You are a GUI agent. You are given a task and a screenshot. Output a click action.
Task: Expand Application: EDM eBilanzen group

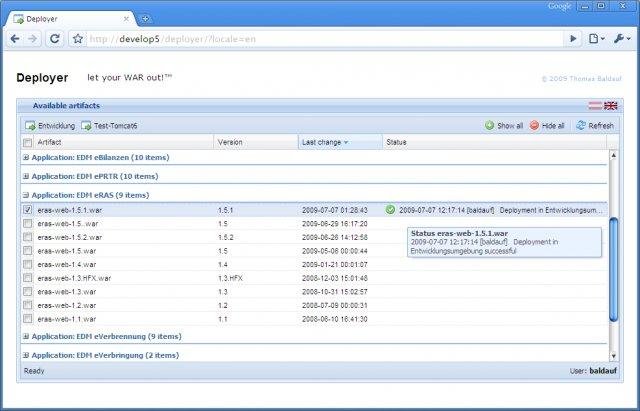click(26, 157)
